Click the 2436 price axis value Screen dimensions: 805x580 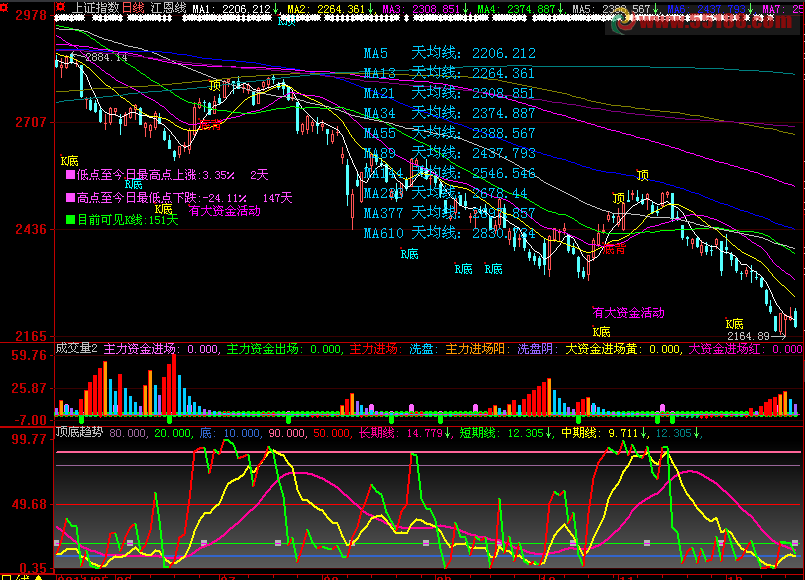pyautogui.click(x=31, y=229)
